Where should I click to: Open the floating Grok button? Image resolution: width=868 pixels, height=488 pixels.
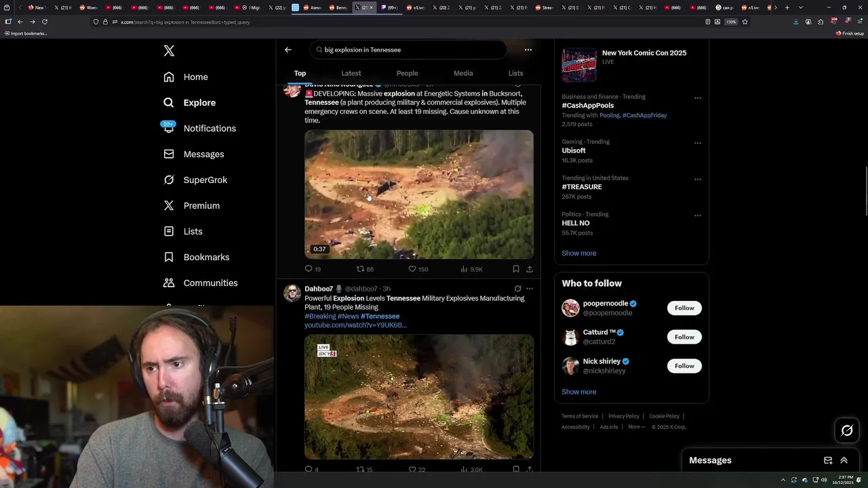(847, 430)
